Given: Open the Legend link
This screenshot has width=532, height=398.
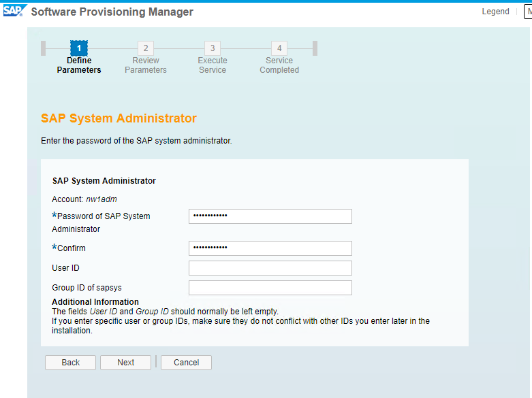Looking at the screenshot, I should [x=495, y=12].
